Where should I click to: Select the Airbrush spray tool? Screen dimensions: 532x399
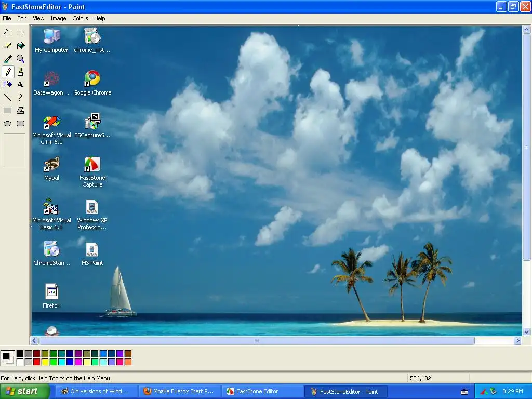[7, 85]
